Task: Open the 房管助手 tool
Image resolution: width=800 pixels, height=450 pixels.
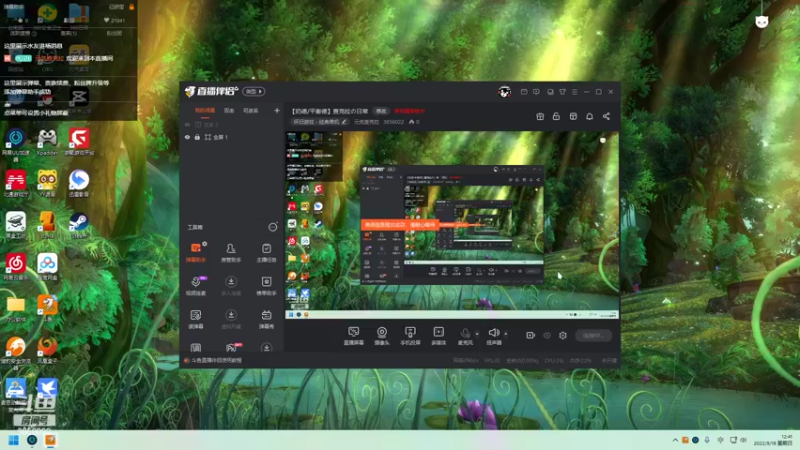Action: [231, 253]
